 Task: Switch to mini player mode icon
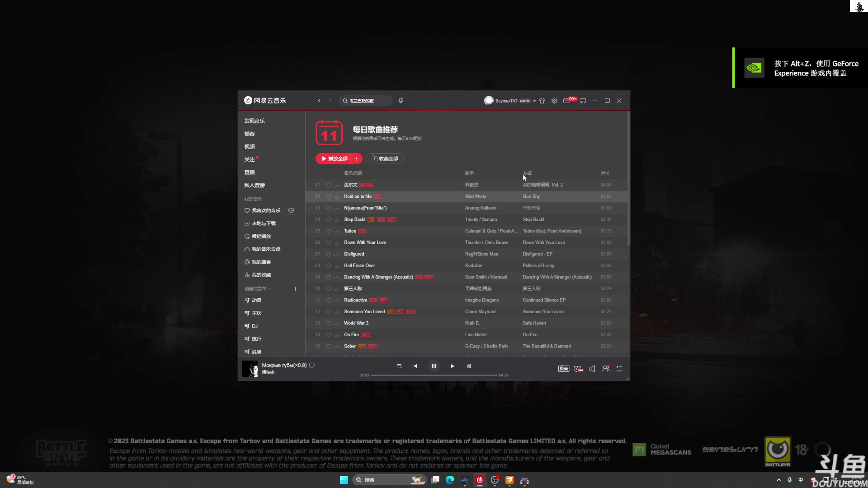click(583, 101)
